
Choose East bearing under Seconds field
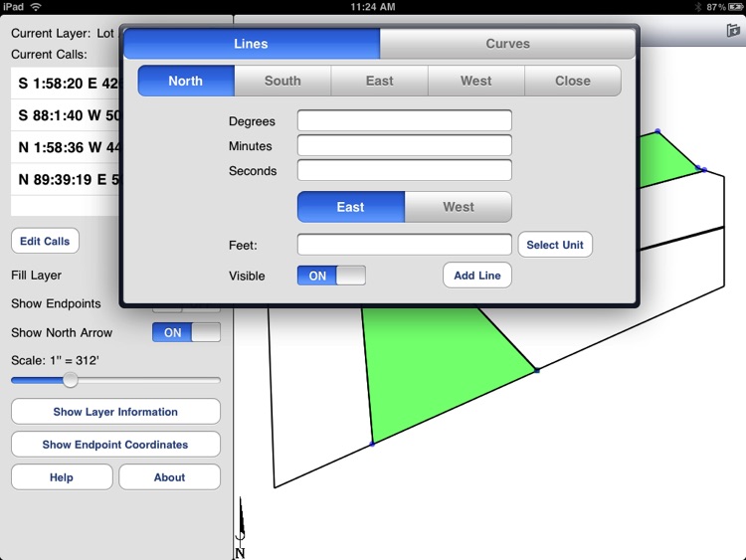351,207
